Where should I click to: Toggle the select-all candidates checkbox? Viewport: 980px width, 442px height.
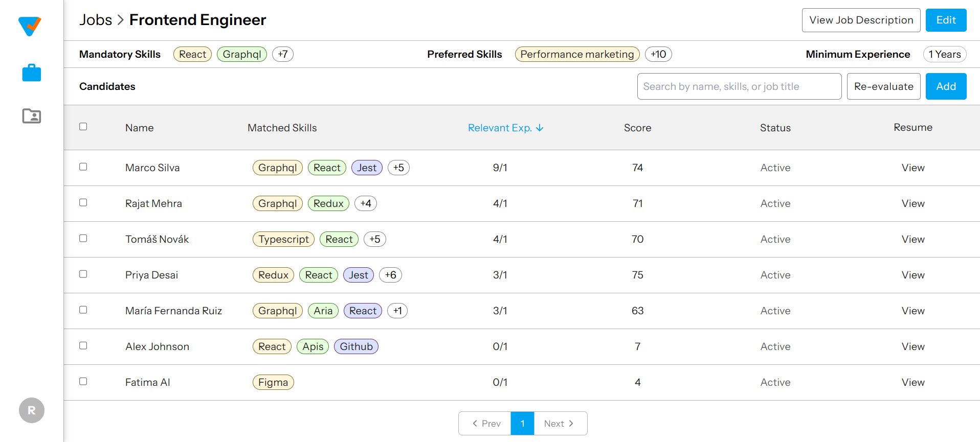[x=83, y=127]
